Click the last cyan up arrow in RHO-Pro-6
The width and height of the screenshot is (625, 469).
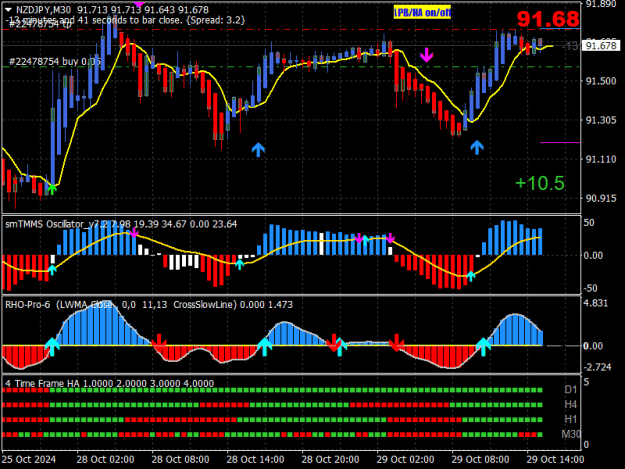click(x=483, y=347)
